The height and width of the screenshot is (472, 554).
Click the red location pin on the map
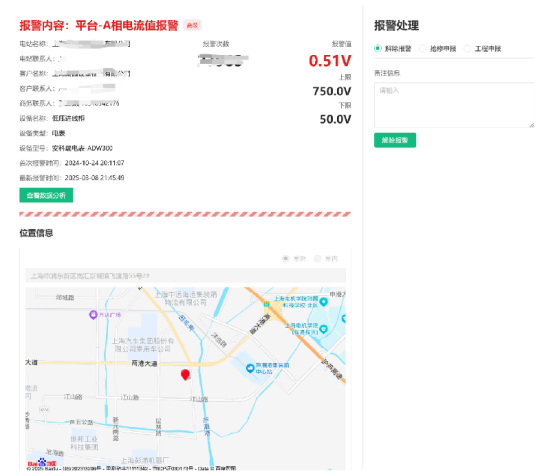click(185, 374)
